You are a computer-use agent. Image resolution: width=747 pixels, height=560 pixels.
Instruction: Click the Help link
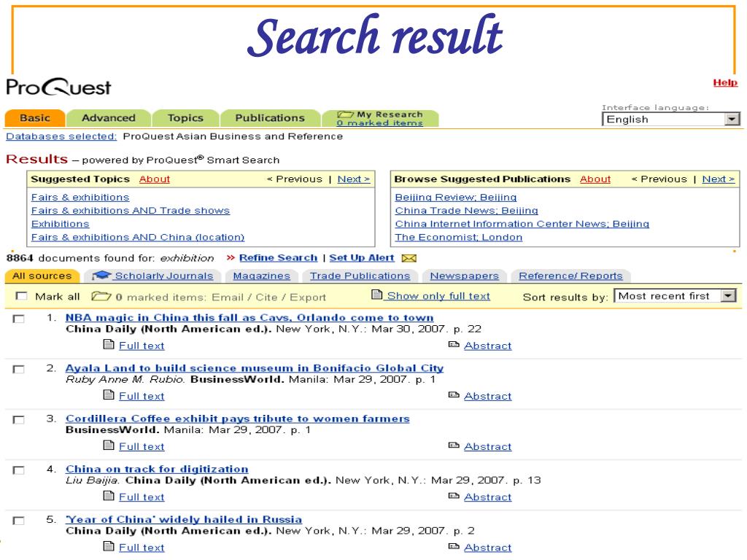coord(725,82)
